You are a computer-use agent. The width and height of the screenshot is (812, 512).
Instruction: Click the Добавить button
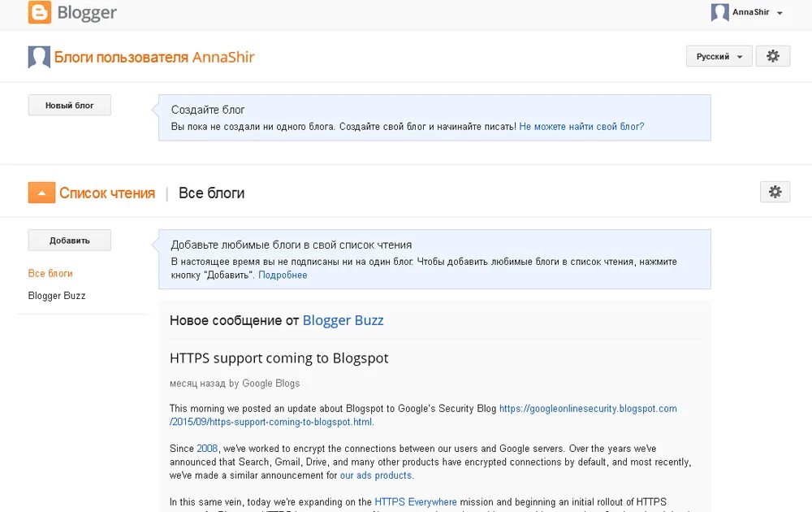coord(69,241)
